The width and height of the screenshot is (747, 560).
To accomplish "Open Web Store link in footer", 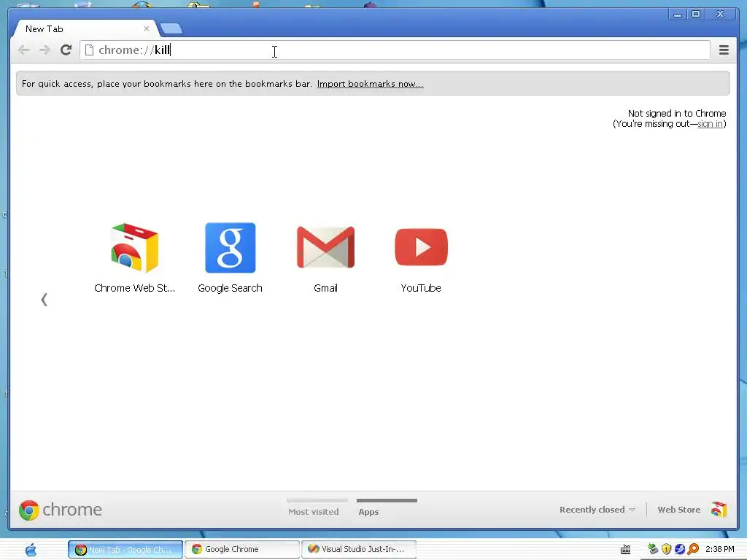I will click(x=679, y=510).
